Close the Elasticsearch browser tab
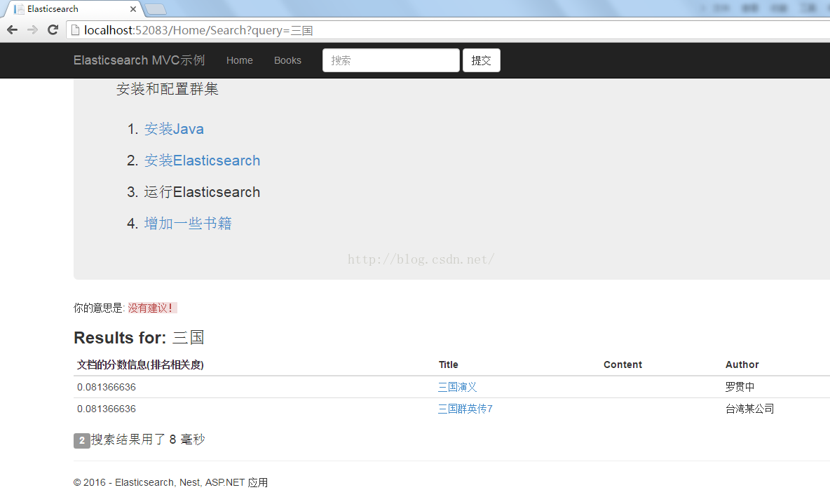This screenshot has width=830, height=504. point(133,9)
